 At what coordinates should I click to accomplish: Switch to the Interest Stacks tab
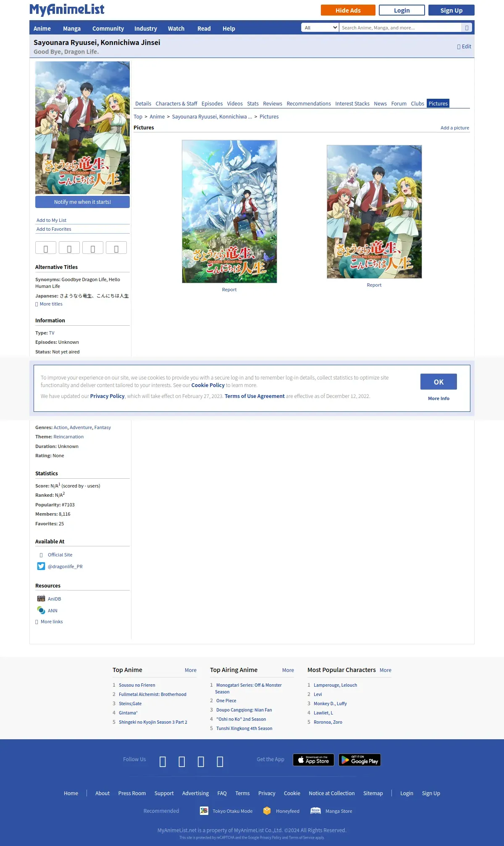tap(352, 103)
